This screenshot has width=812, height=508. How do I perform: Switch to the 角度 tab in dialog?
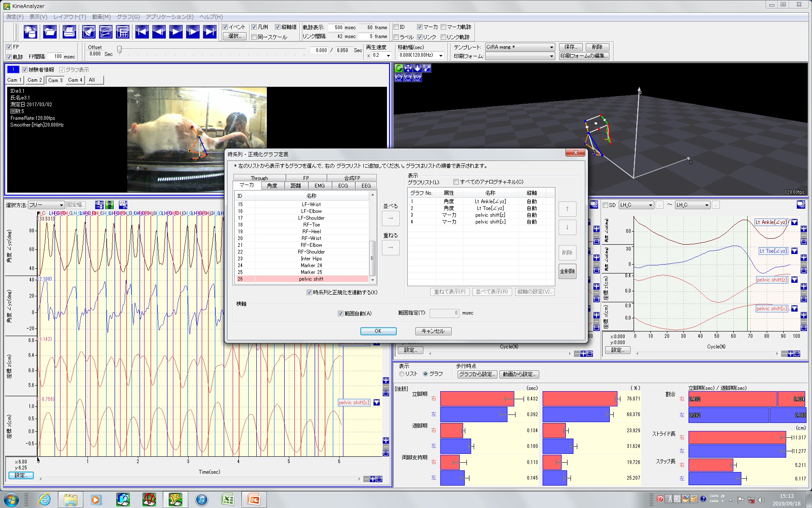point(272,186)
